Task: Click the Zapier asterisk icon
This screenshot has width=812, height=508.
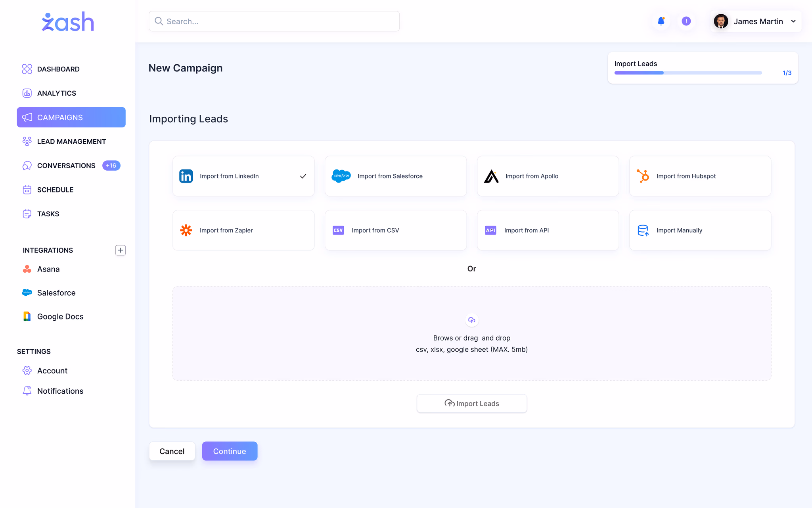Action: point(186,230)
